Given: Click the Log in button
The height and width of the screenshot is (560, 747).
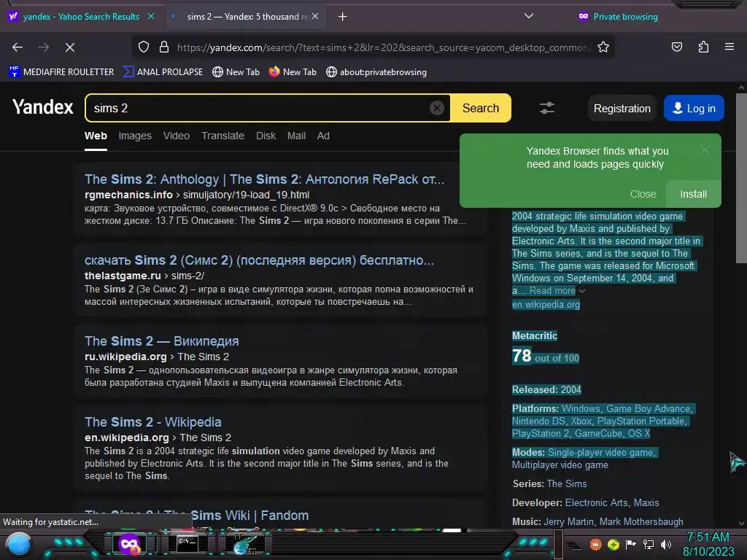Looking at the screenshot, I should pos(694,109).
